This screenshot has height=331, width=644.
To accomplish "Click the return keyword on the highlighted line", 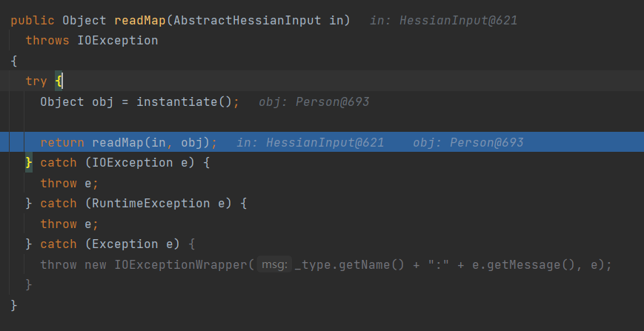I will pos(62,142).
